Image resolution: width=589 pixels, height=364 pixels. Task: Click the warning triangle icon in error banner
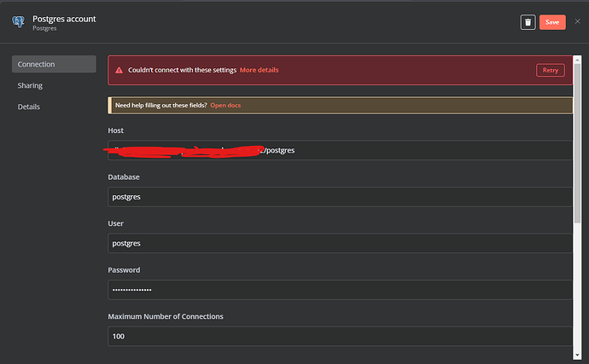pyautogui.click(x=119, y=70)
